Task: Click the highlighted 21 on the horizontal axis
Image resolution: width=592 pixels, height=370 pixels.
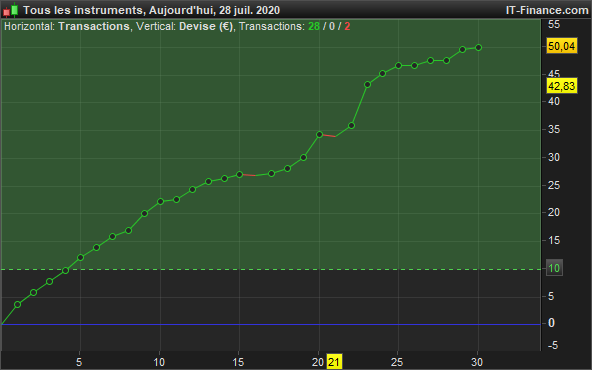Action: tap(334, 362)
